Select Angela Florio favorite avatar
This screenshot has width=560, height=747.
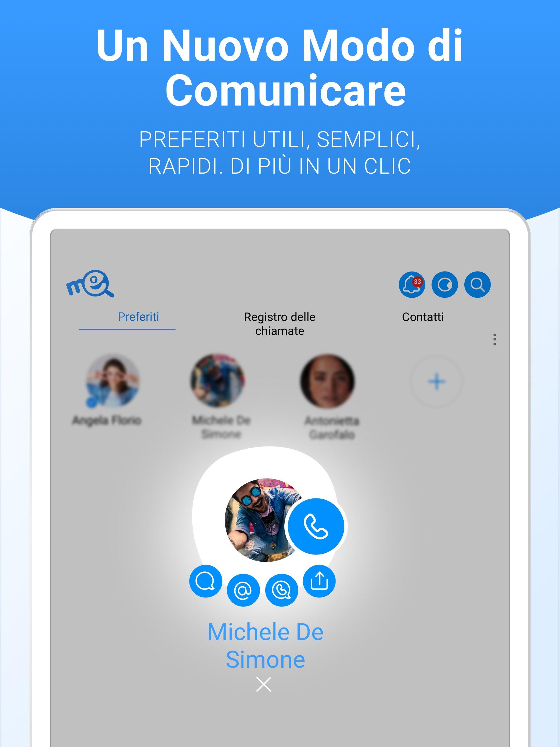pyautogui.click(x=112, y=381)
